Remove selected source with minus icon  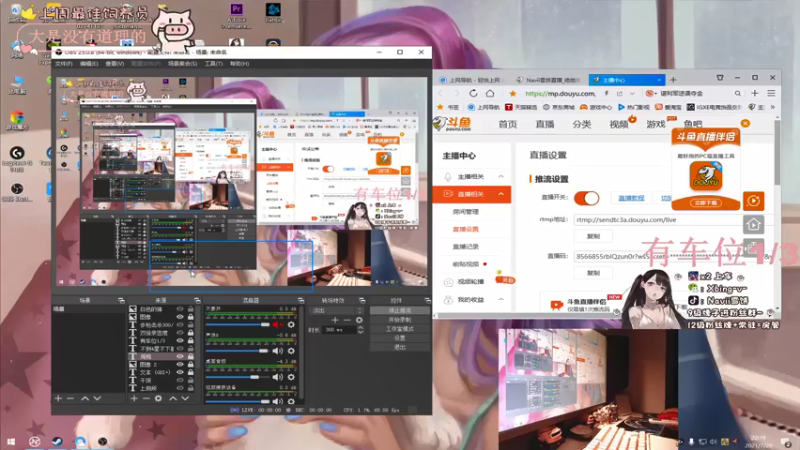pos(146,398)
